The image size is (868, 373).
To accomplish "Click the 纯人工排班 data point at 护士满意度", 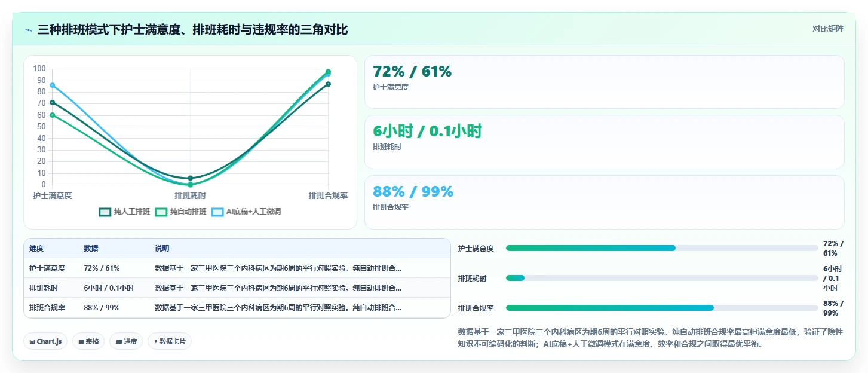I will (x=53, y=103).
